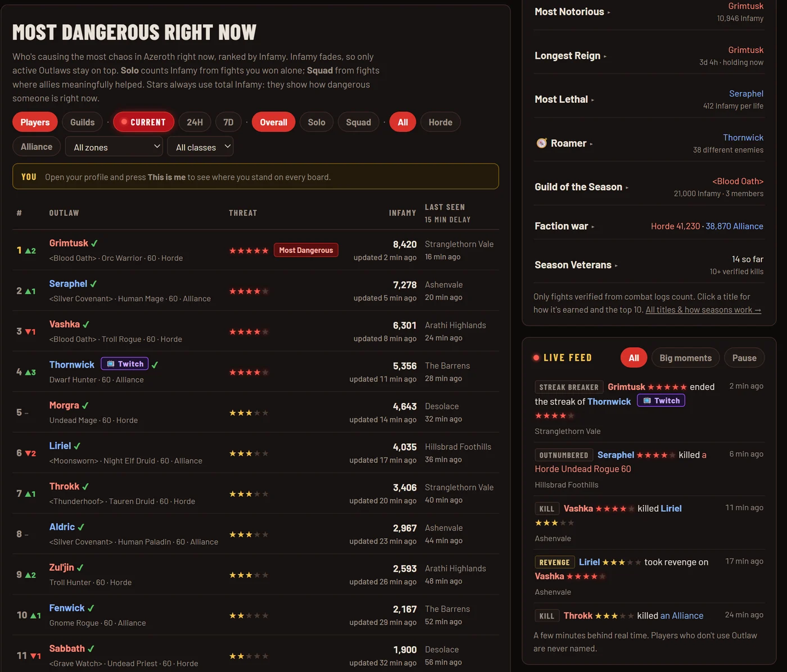Expand the Longest Reign title
This screenshot has width=787, height=672.
click(x=571, y=56)
